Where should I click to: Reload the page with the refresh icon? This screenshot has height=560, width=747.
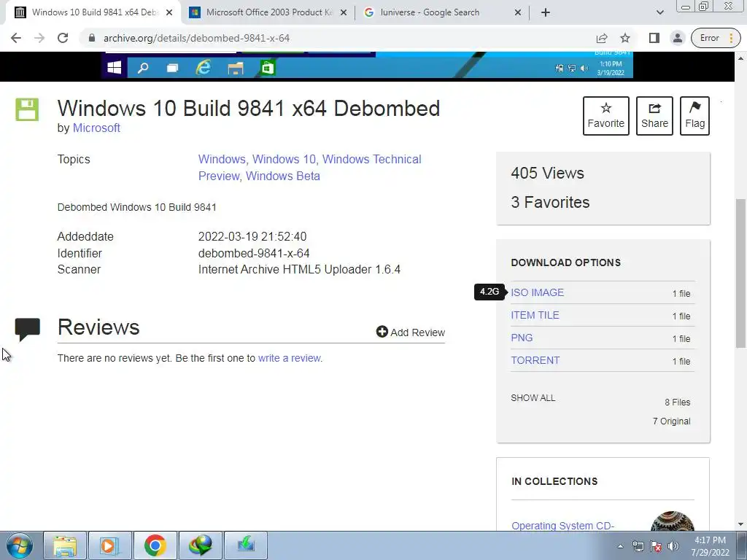tap(63, 38)
